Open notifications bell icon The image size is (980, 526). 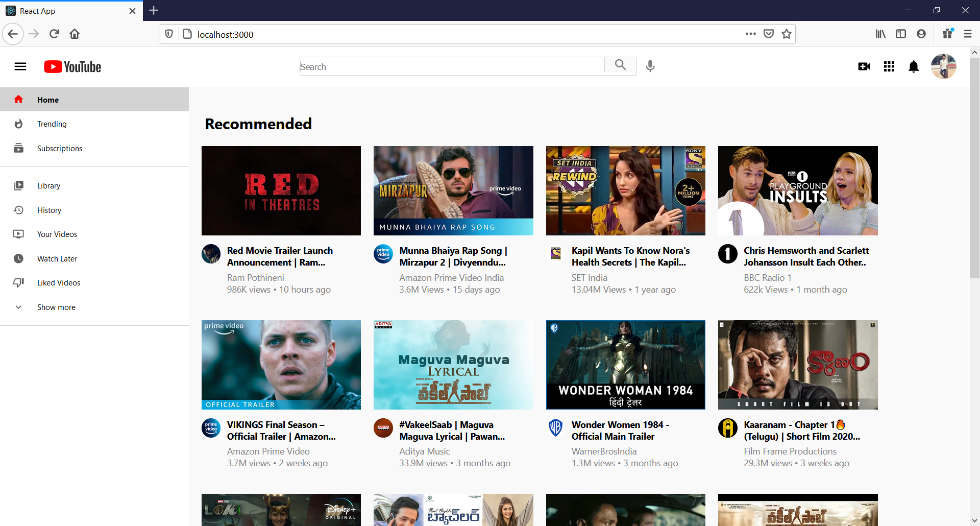(x=914, y=66)
